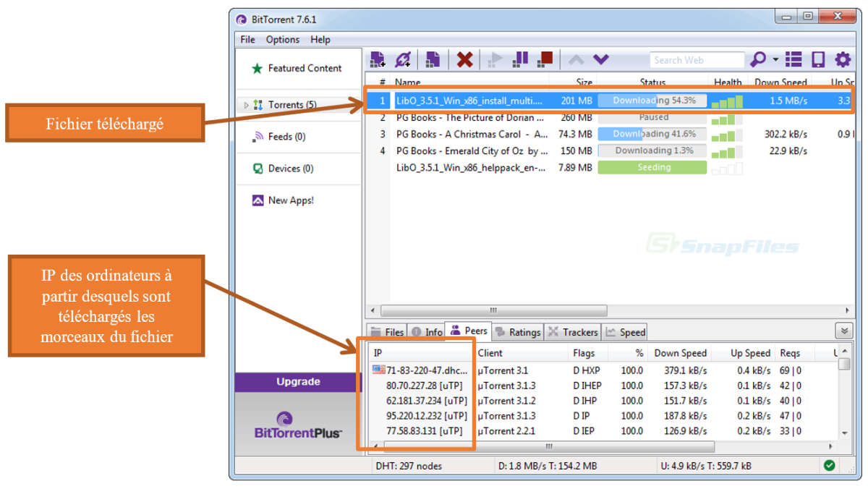This screenshot has width=868, height=489.
Task: Click the Remote device icon in toolbar
Action: click(x=818, y=60)
